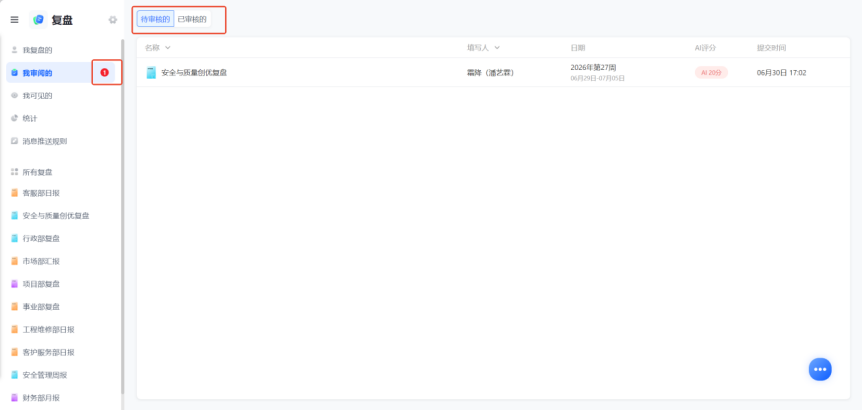Open 工程维修部日报 report icon
The width and height of the screenshot is (862, 411).
click(14, 330)
